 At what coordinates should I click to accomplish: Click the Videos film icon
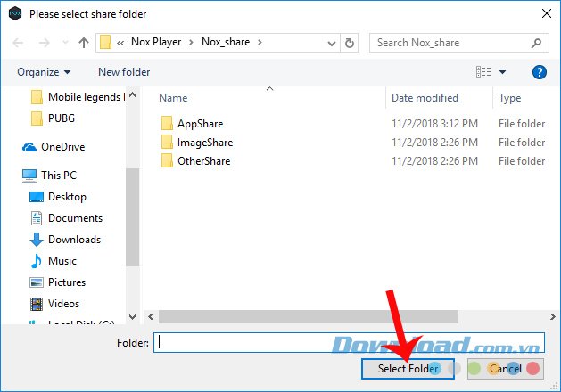pyautogui.click(x=37, y=304)
